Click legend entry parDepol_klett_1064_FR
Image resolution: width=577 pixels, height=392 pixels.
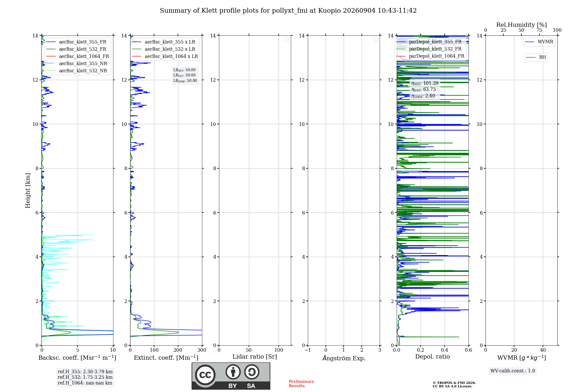pos(437,56)
